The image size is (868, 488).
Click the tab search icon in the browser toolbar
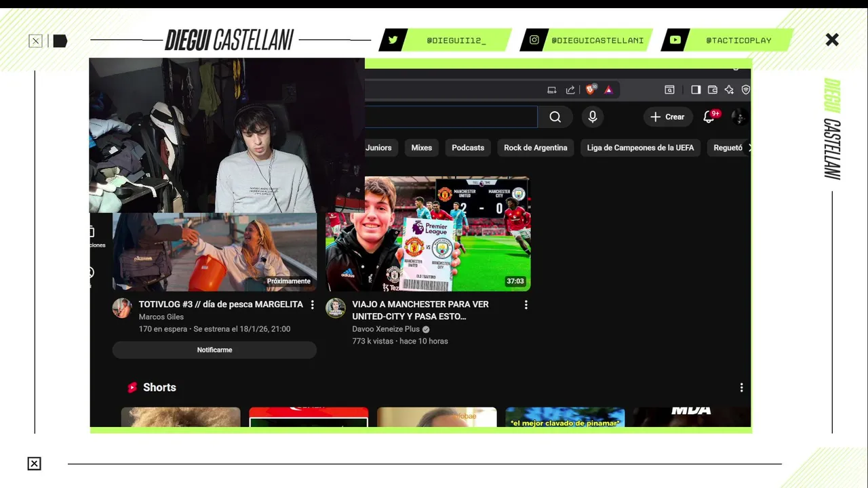[x=669, y=89]
